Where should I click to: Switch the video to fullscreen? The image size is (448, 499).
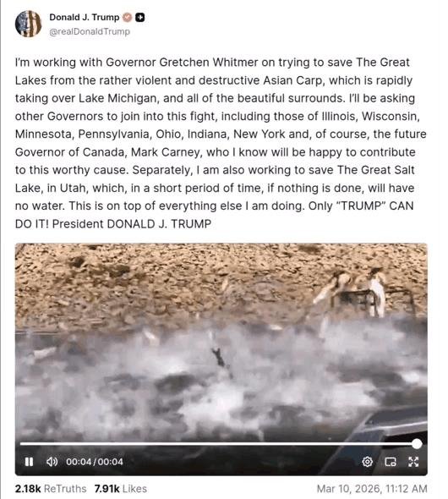click(x=413, y=462)
